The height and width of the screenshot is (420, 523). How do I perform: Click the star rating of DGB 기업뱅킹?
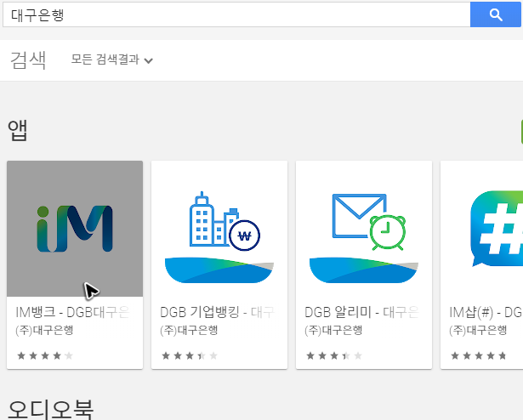click(x=190, y=355)
